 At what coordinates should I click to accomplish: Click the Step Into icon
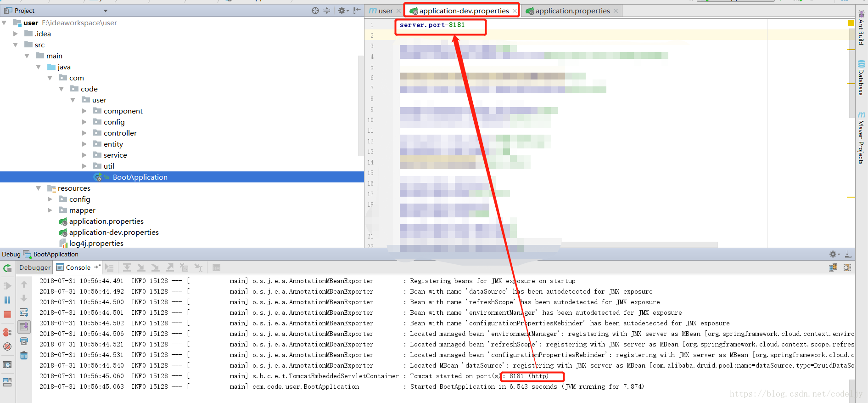[141, 267]
